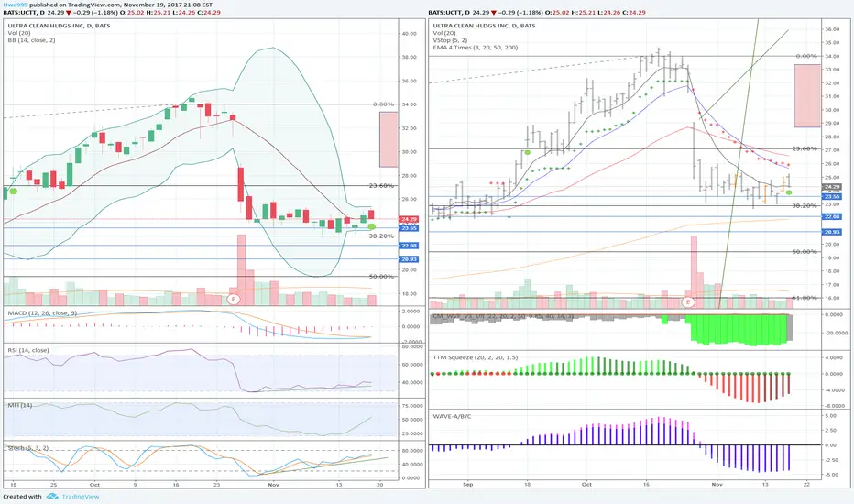Click the Stoch (5, 3, 2) pane label

pyautogui.click(x=28, y=448)
